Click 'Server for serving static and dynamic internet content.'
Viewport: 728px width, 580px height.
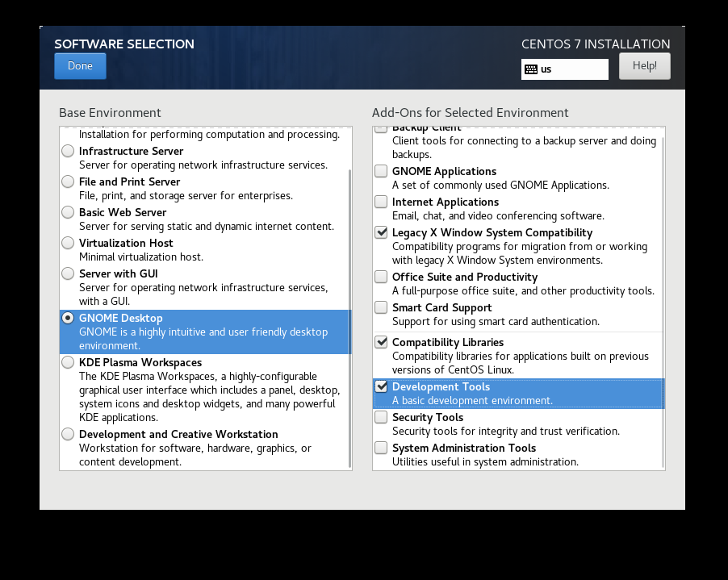pyautogui.click(x=207, y=227)
